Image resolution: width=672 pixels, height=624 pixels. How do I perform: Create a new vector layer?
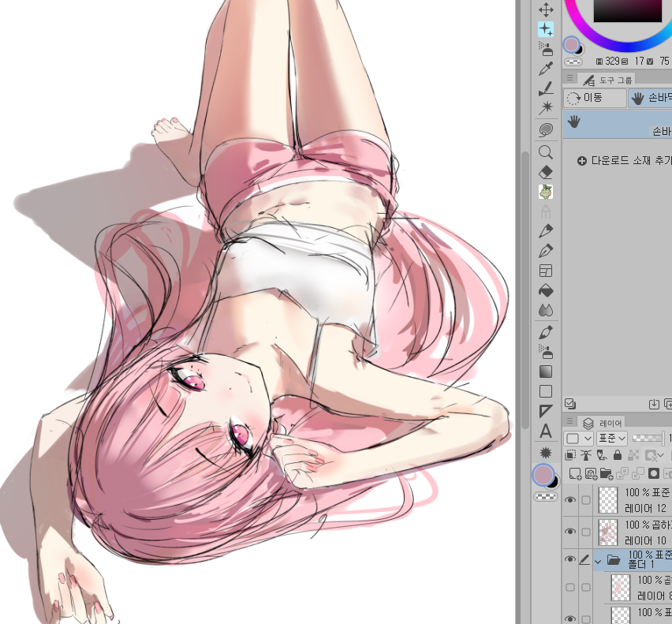point(591,473)
